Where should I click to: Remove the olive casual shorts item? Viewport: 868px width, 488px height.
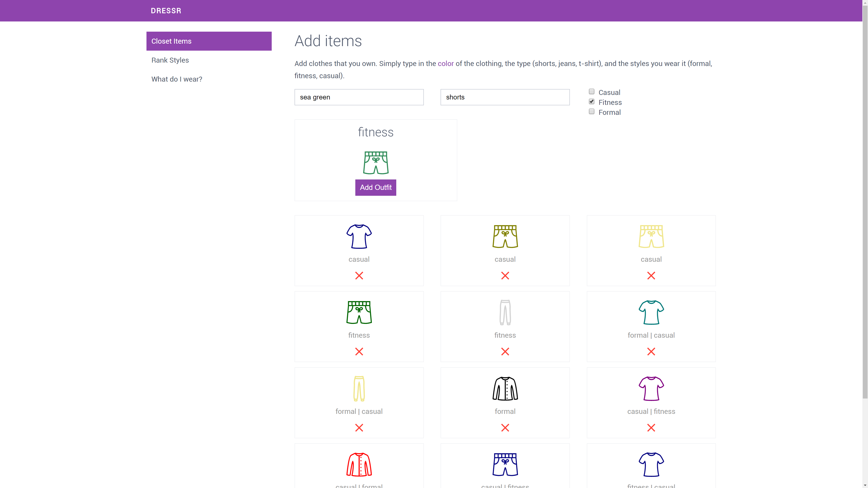(505, 276)
